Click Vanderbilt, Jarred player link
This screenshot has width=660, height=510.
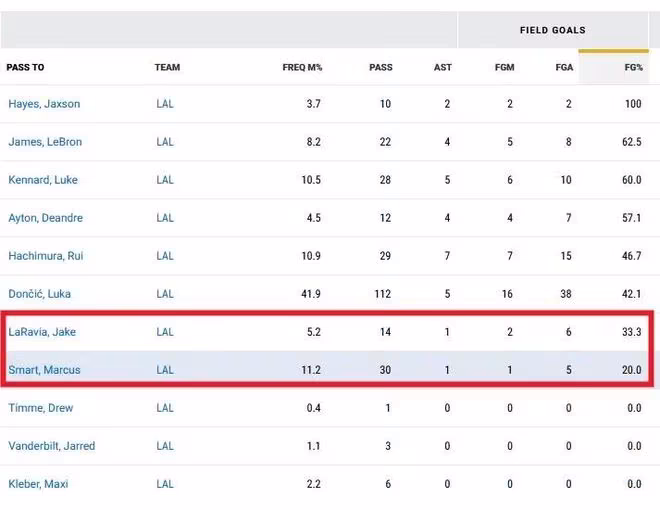coord(52,446)
